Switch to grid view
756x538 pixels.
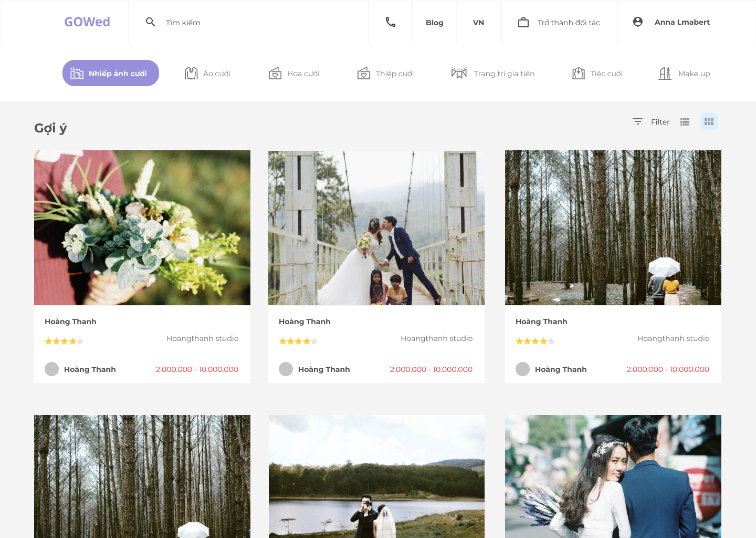709,122
